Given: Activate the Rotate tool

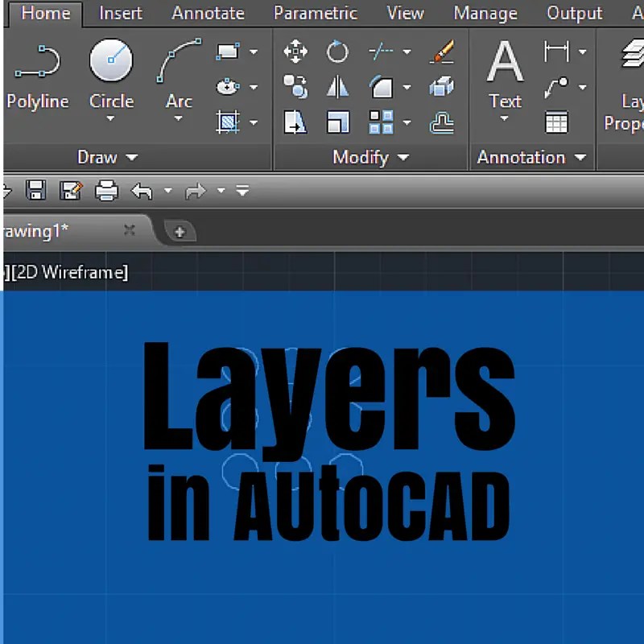Looking at the screenshot, I should 337,52.
